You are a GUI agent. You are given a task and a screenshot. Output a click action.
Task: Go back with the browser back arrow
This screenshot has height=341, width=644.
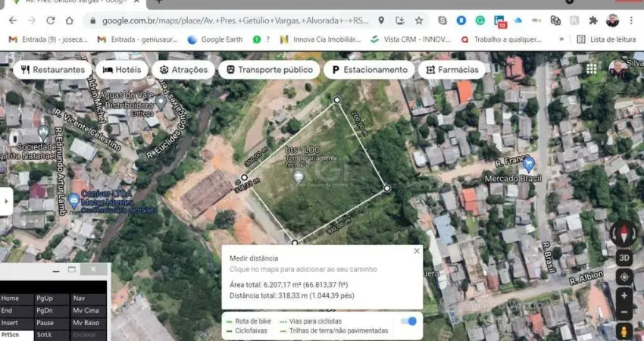pyautogui.click(x=13, y=20)
